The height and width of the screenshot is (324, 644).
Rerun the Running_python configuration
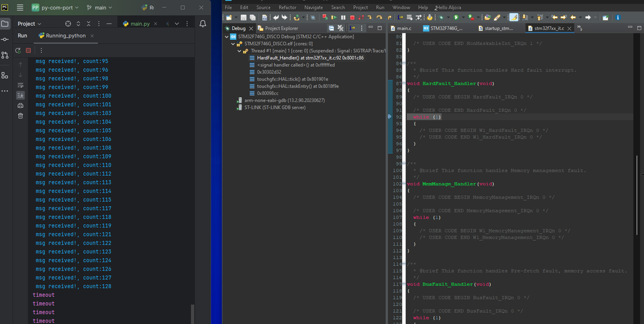tap(18, 50)
